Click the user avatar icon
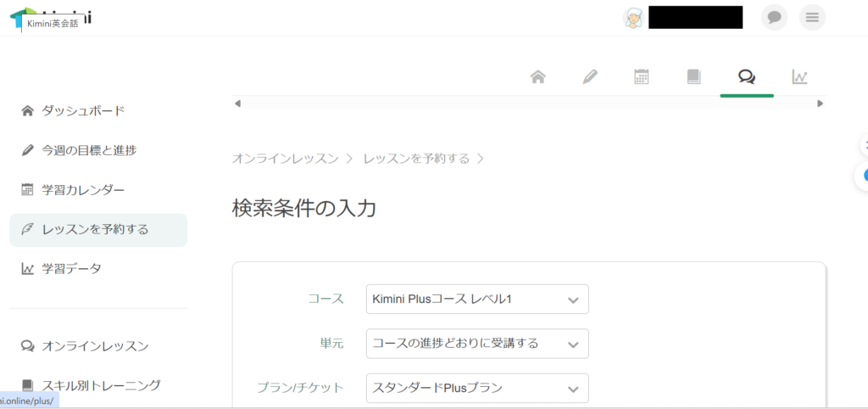The image size is (868, 409). pos(633,18)
